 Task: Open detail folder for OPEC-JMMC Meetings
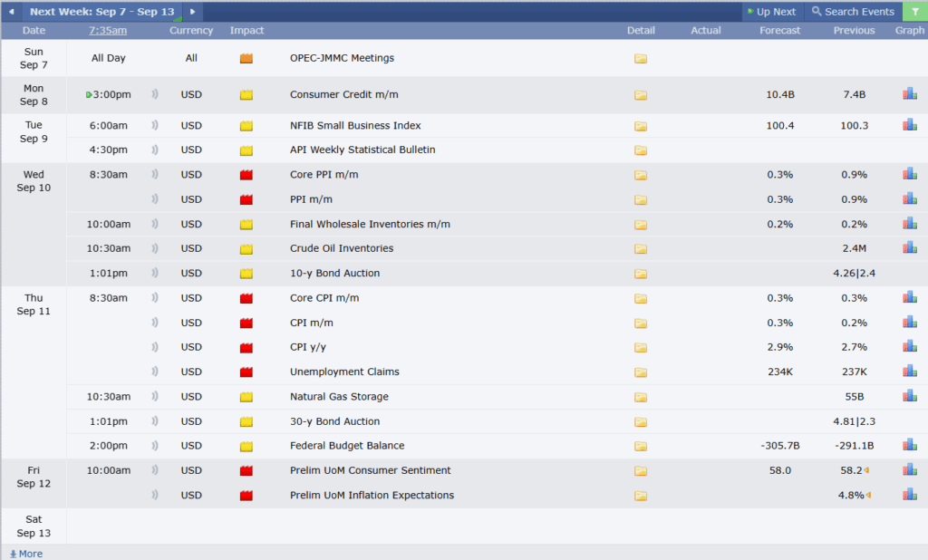[x=641, y=59]
